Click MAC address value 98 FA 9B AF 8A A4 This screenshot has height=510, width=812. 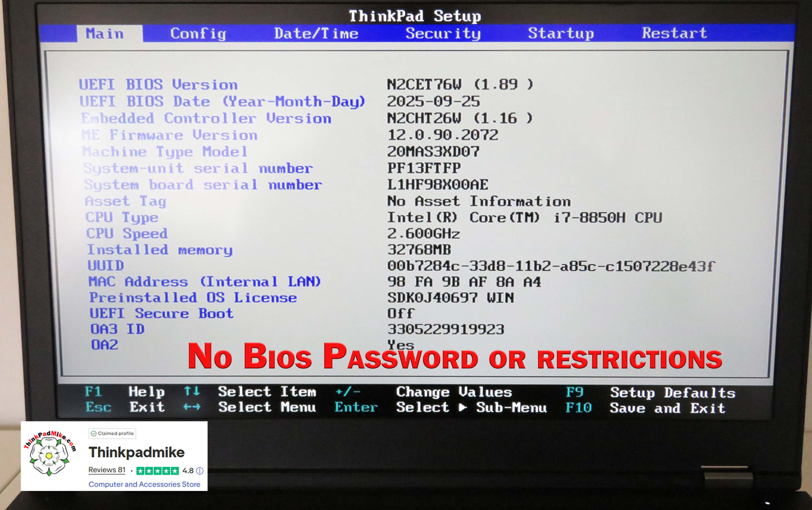(464, 281)
